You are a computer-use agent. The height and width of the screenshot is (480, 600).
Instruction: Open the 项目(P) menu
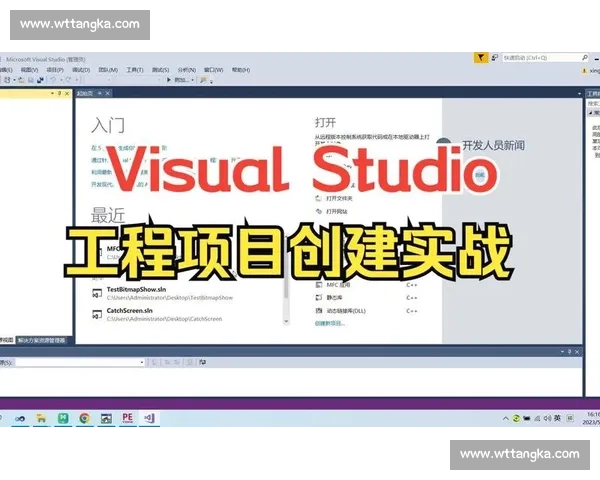pos(55,70)
